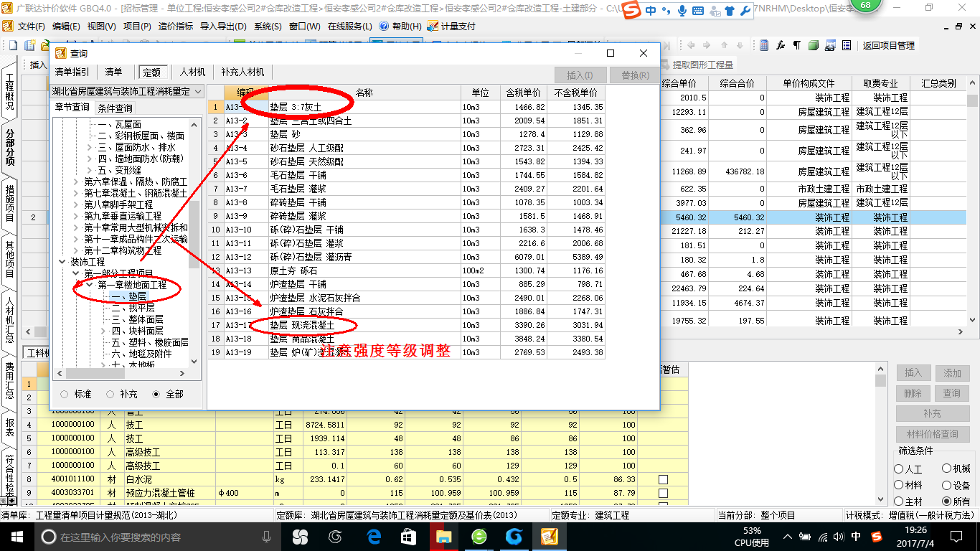Open the Wi-Fi network tray icon
Viewport: 980px width, 551px height.
(x=821, y=537)
